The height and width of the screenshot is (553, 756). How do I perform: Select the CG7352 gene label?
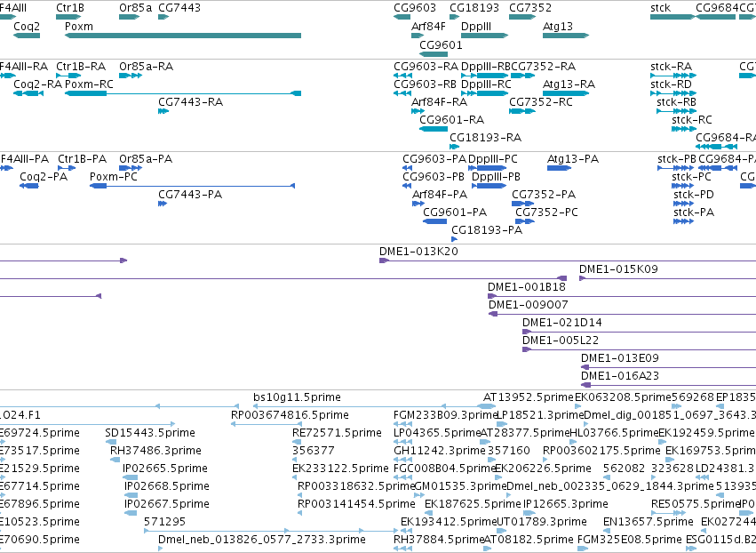(x=530, y=8)
